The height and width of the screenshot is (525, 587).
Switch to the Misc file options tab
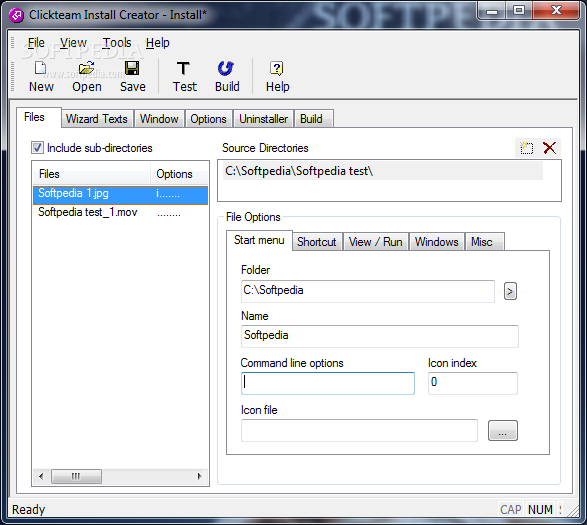[484, 242]
